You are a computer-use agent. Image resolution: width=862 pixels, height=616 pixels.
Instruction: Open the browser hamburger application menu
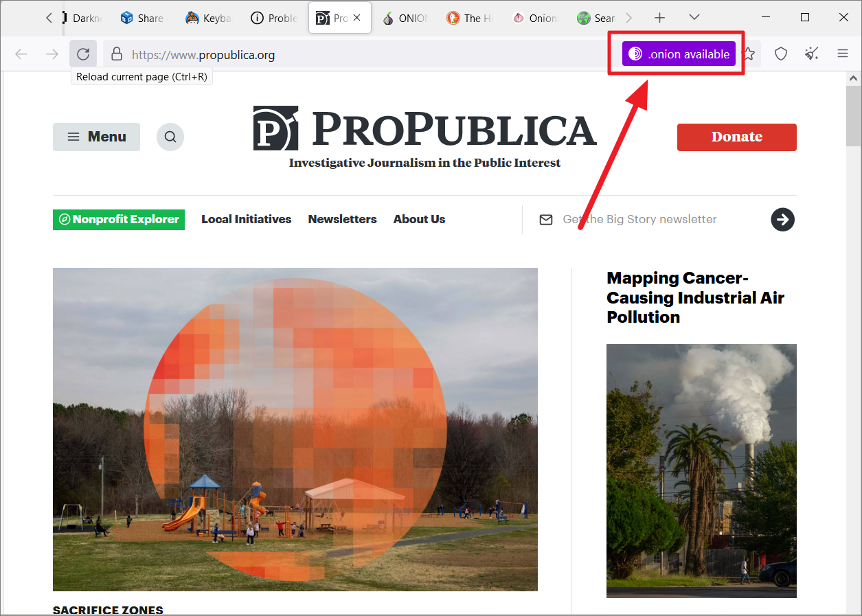coord(843,54)
